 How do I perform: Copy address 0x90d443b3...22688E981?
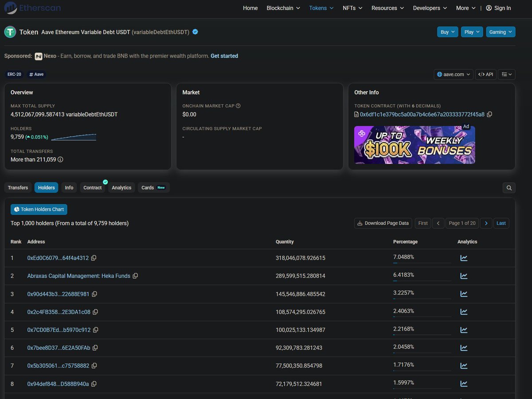coord(94,294)
